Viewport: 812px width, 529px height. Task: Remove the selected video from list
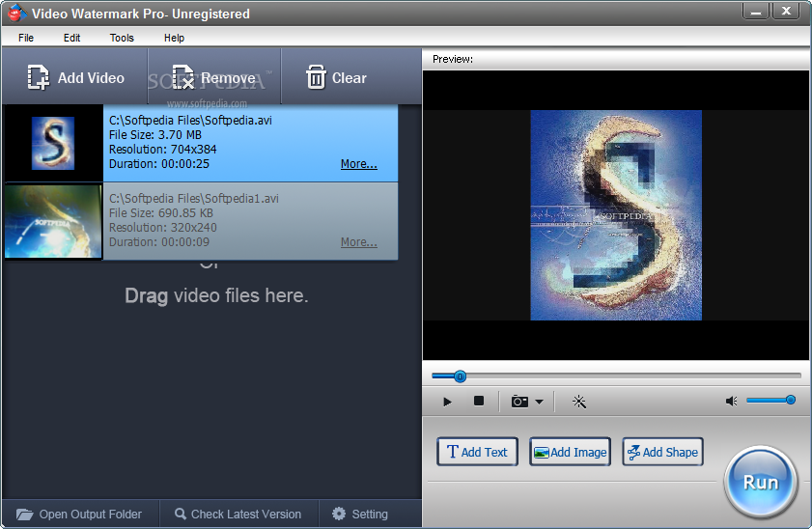[214, 77]
